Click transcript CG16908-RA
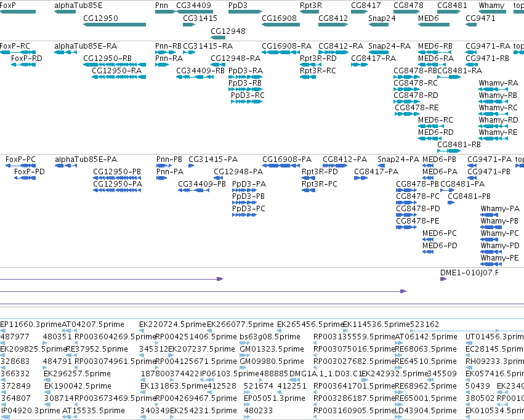524x420 pixels. pyautogui.click(x=286, y=46)
